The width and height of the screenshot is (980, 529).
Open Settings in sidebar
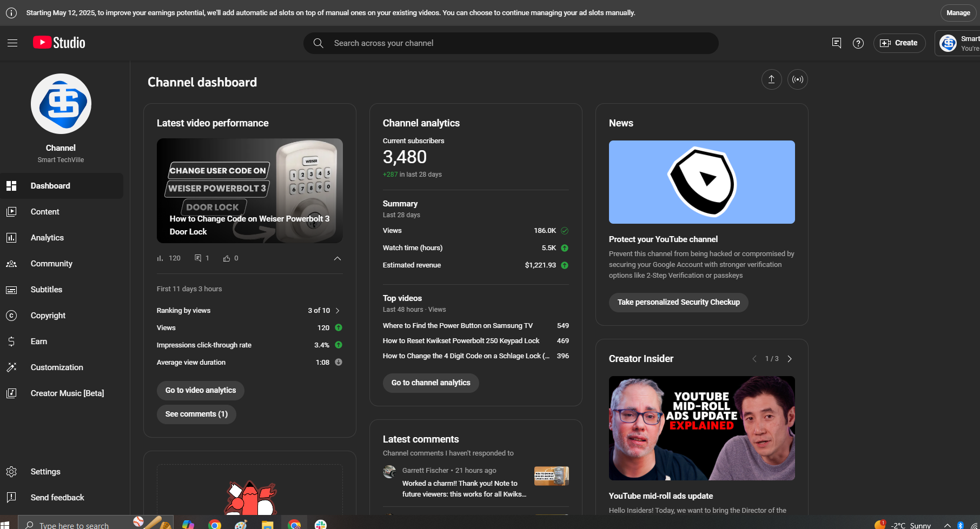tap(62, 472)
